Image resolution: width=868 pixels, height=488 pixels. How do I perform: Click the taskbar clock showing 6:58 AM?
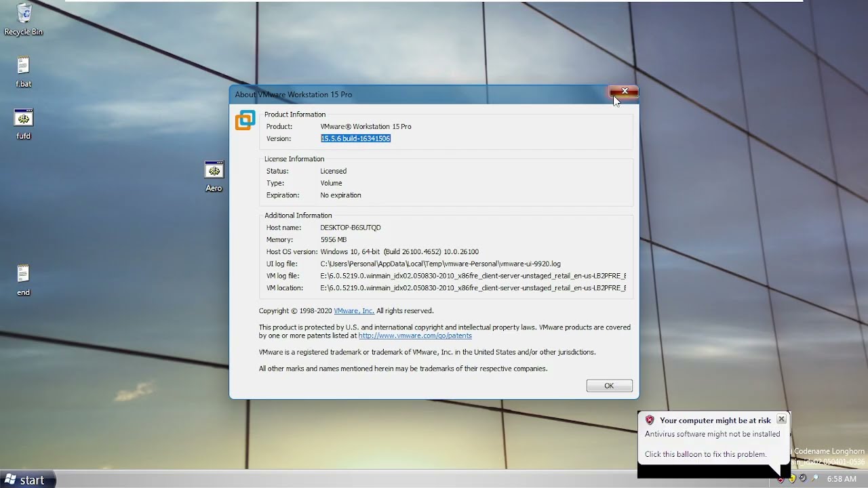[842, 479]
